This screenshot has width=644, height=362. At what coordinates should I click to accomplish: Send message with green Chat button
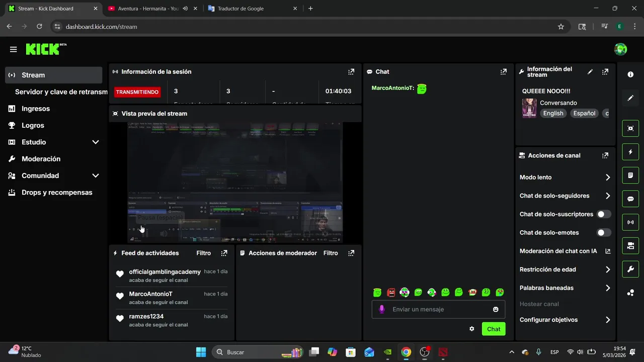pos(494,329)
